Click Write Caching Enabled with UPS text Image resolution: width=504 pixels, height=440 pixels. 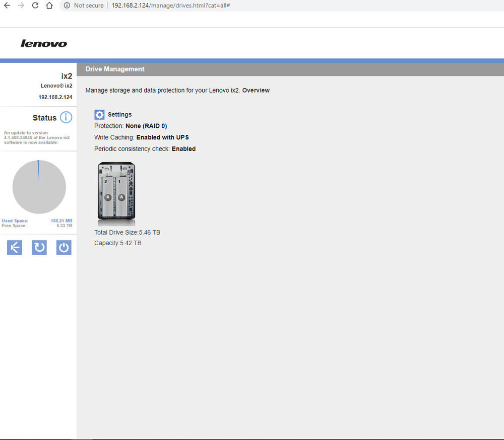click(x=142, y=137)
